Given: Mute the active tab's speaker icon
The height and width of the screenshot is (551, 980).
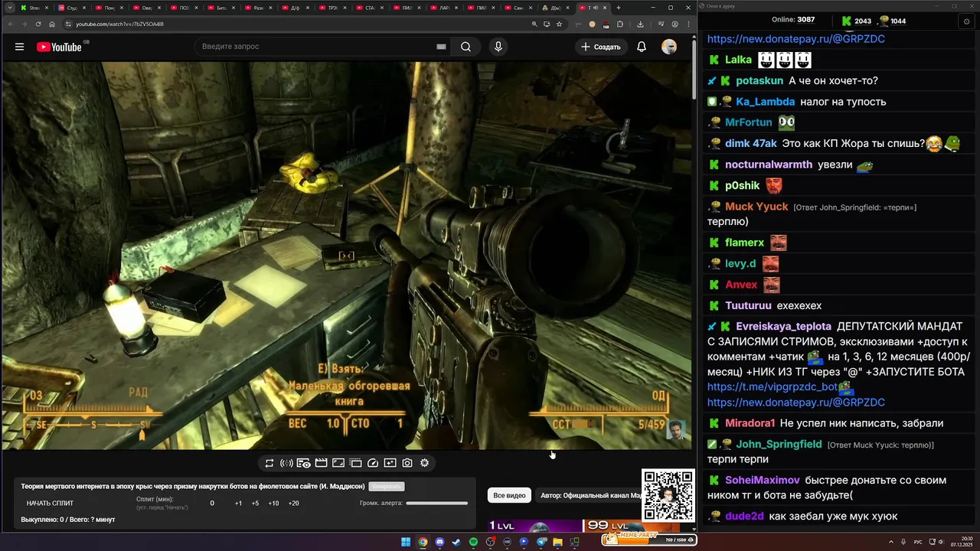Looking at the screenshot, I should click(x=596, y=8).
